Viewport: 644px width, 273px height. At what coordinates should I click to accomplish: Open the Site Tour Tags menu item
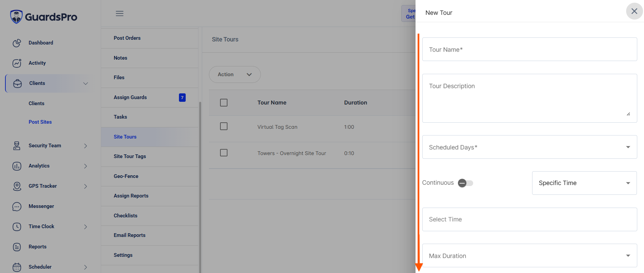pyautogui.click(x=150, y=156)
